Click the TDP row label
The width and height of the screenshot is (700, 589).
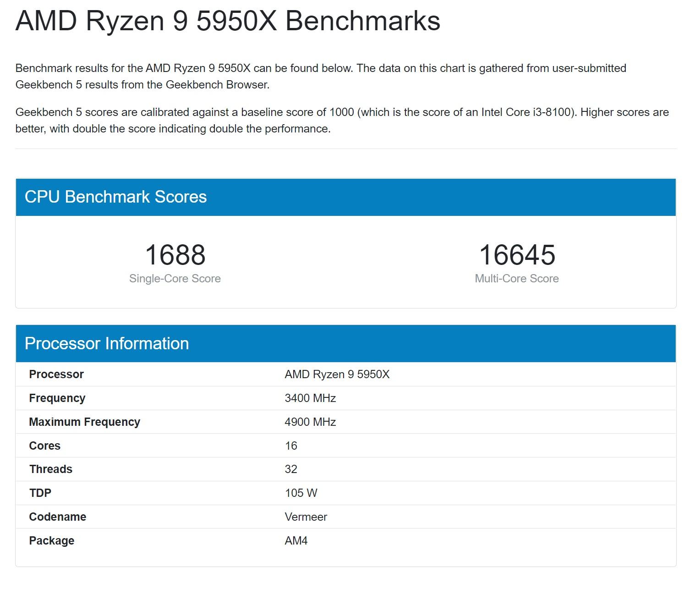coord(40,493)
